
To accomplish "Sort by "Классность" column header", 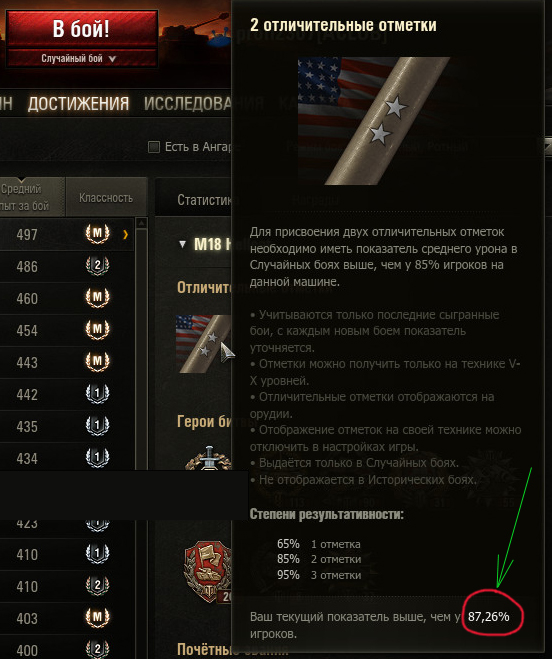I will pyautogui.click(x=106, y=198).
